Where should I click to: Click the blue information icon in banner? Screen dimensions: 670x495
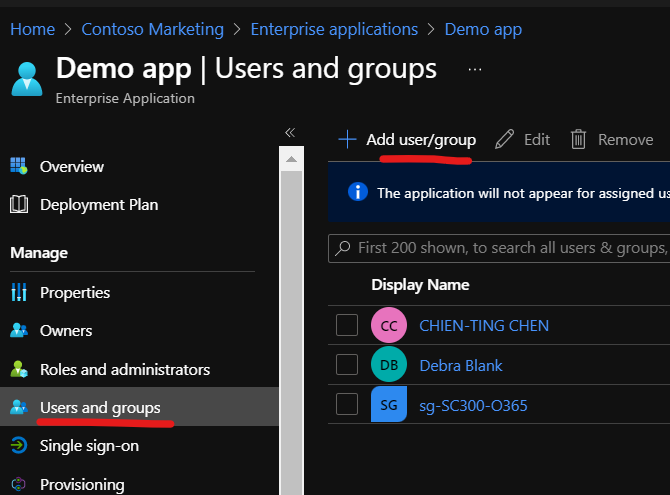coord(358,192)
